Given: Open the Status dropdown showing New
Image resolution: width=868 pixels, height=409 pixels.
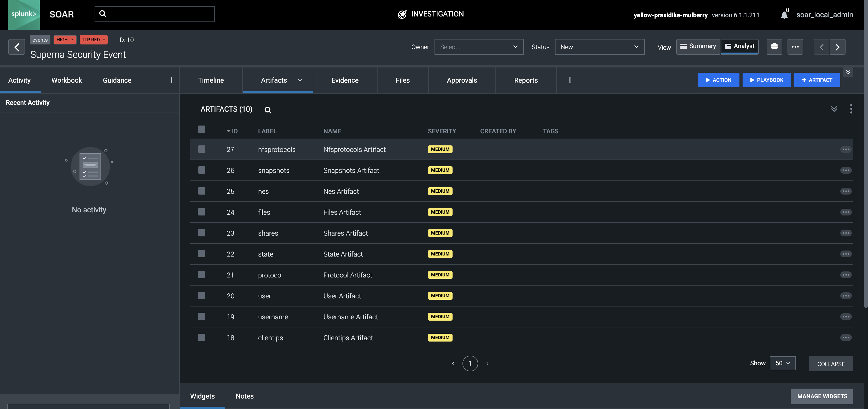Looking at the screenshot, I should point(599,47).
